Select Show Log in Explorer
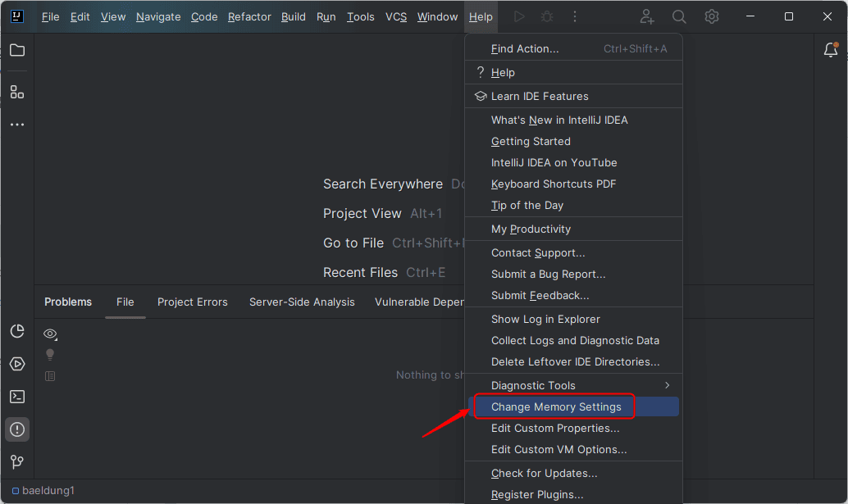 coord(573,320)
